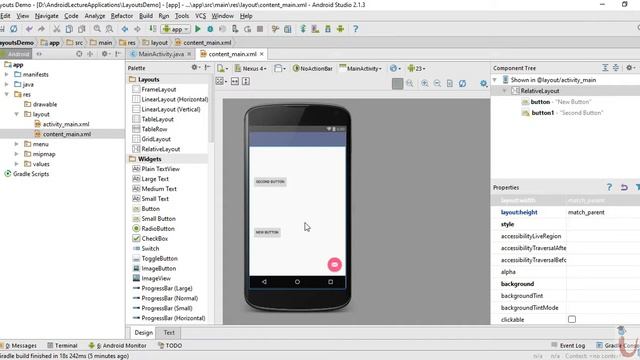This screenshot has width=640, height=360.
Task: Open the VCS menu
Action: (200, 16)
